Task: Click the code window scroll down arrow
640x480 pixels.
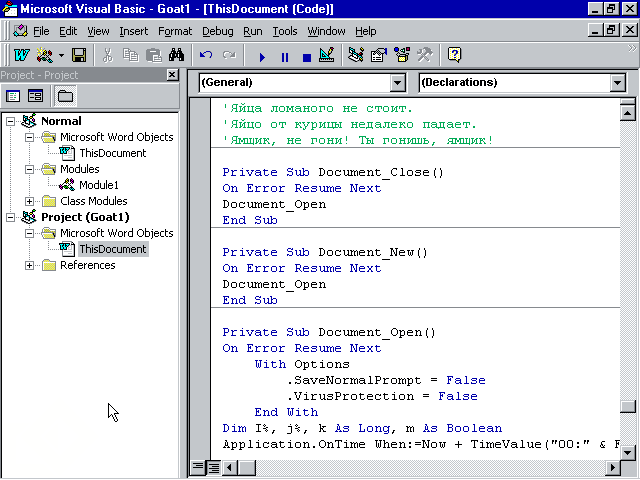Action: pyautogui.click(x=627, y=452)
